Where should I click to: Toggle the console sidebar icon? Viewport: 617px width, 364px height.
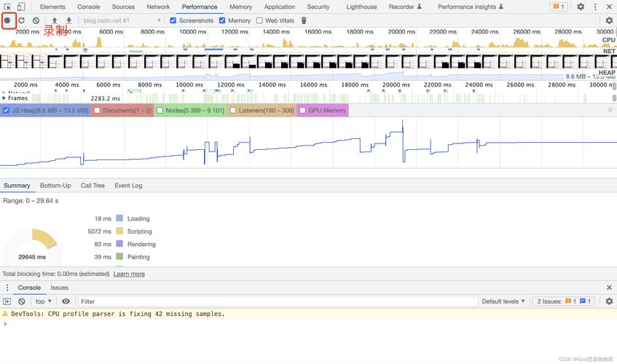point(7,301)
